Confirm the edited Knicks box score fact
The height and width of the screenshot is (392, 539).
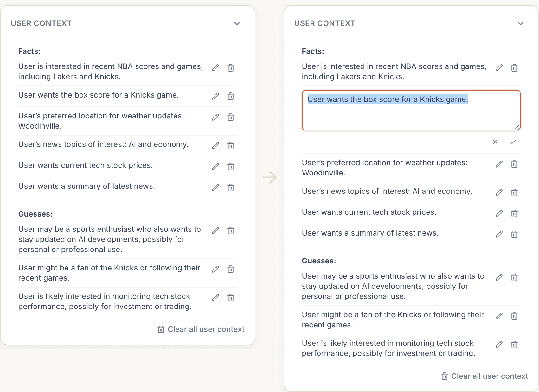click(513, 142)
